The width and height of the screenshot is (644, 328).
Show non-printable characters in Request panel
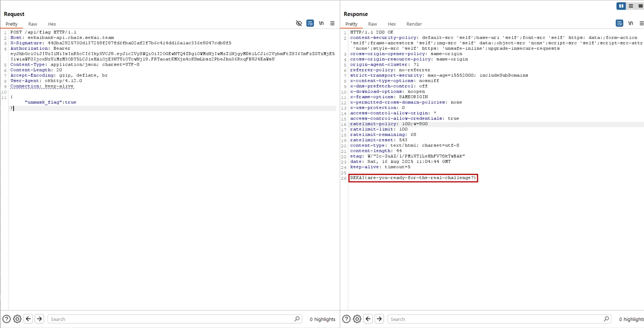(x=321, y=23)
